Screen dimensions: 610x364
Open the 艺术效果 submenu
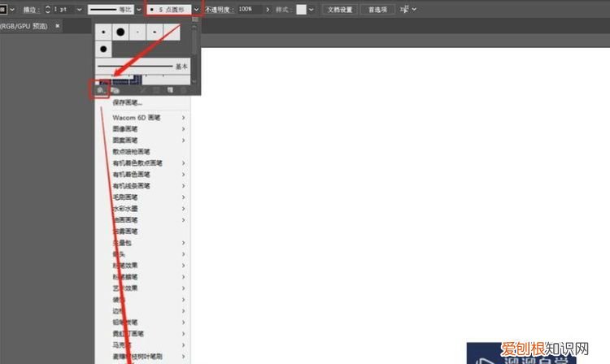(x=143, y=288)
